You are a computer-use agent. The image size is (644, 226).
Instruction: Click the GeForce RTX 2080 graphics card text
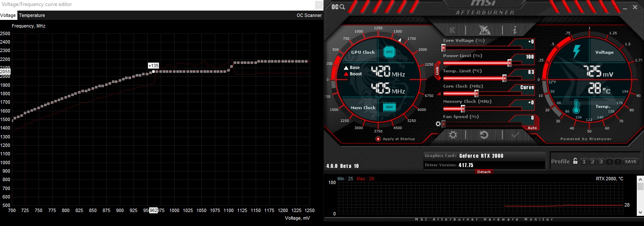[x=481, y=156]
